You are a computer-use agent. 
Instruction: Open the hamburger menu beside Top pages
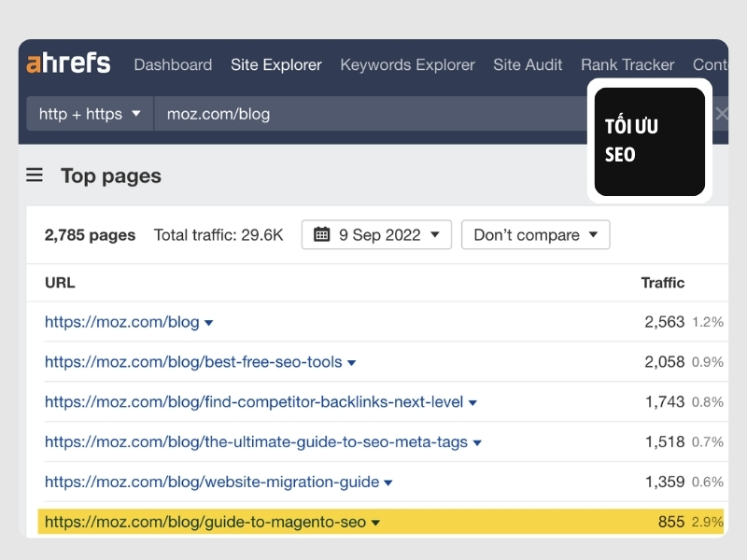[35, 175]
